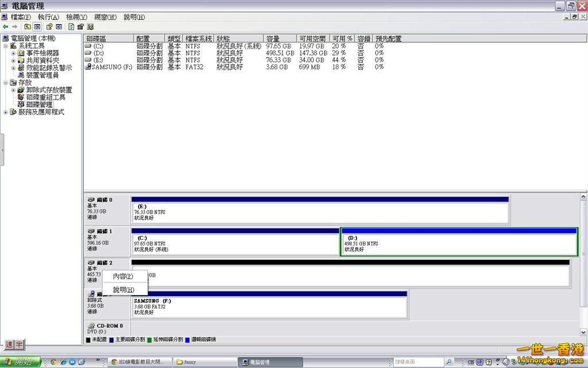This screenshot has width=588, height=368.
Task: Click the Start (開始) button
Action: click(20, 362)
